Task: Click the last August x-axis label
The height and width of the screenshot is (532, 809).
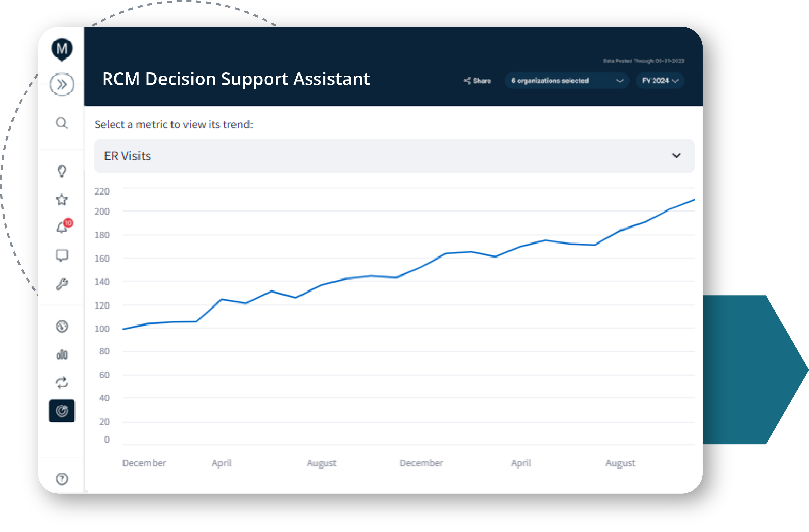Action: (620, 463)
